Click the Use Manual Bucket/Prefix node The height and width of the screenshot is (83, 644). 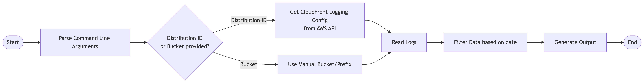click(x=320, y=64)
